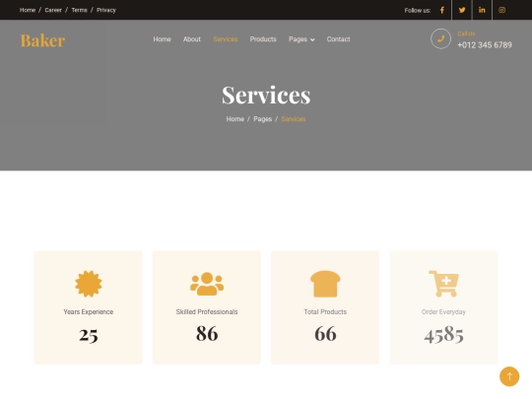Select About in main navigation
532x399 pixels.
pos(192,39)
